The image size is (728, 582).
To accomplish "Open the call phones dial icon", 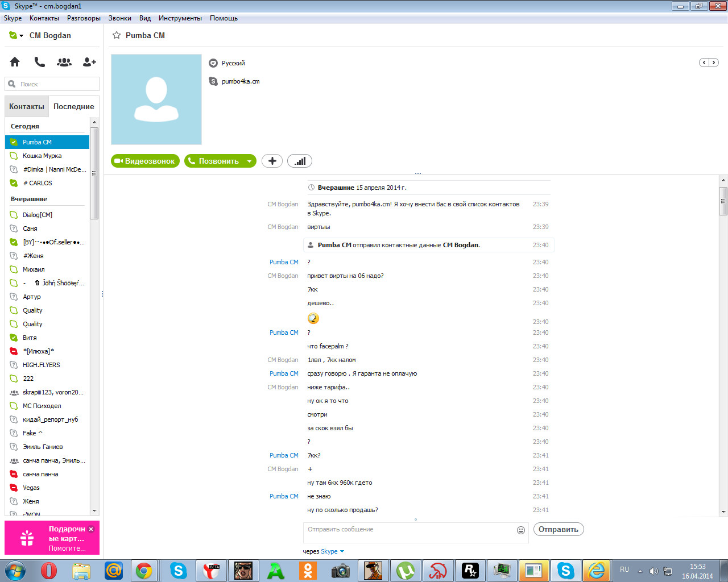I will [x=39, y=62].
